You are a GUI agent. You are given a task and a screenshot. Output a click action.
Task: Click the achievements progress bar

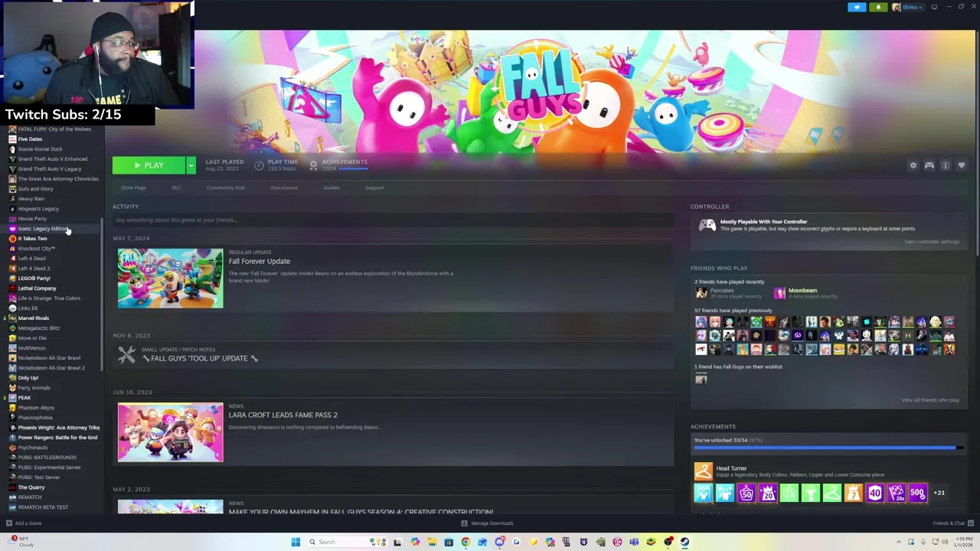[828, 448]
